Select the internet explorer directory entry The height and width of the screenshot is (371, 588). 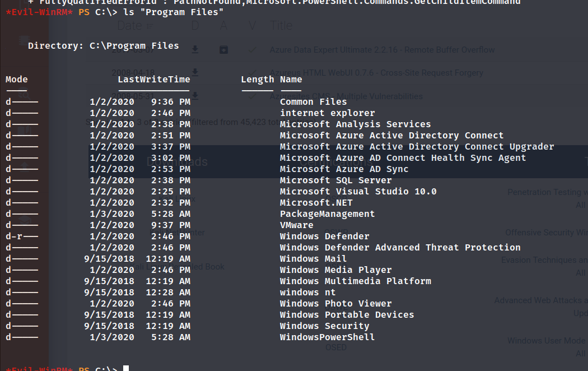point(327,113)
